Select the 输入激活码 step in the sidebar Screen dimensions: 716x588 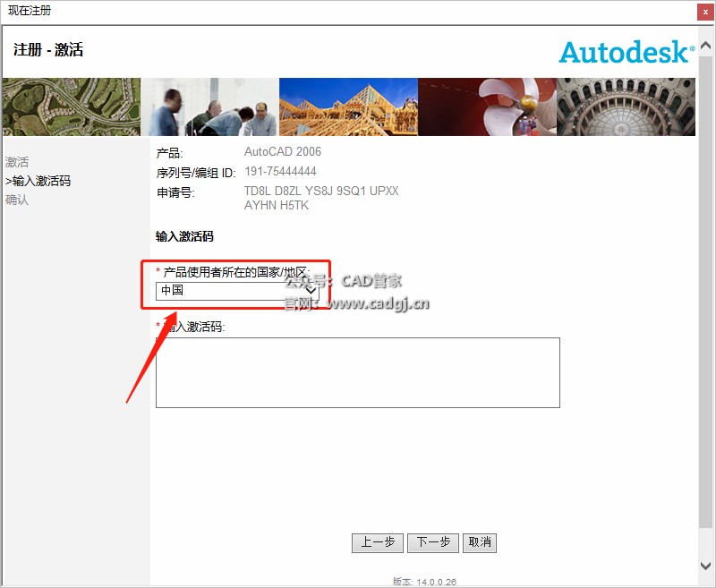pos(38,181)
